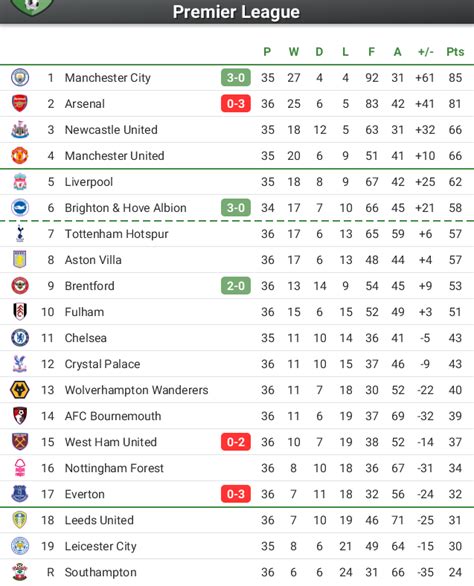474x586 pixels.
Task: Open the Everton crest icon
Action: (x=20, y=494)
